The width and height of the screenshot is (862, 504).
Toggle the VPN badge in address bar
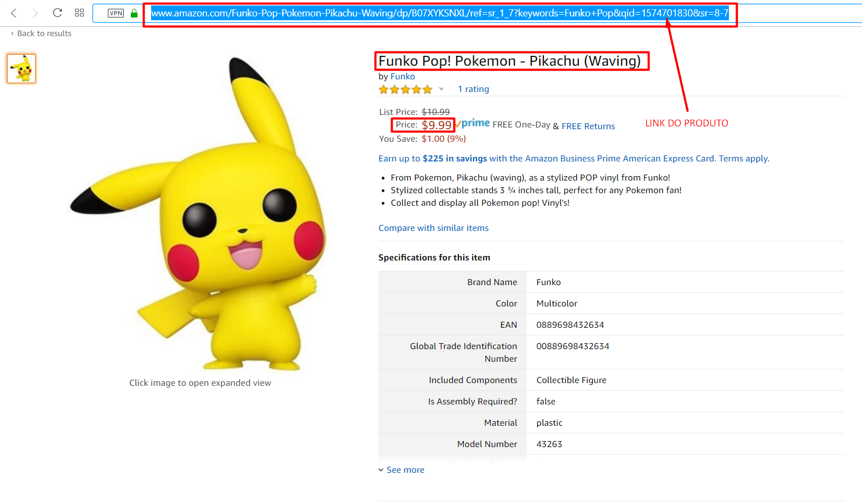click(x=116, y=13)
